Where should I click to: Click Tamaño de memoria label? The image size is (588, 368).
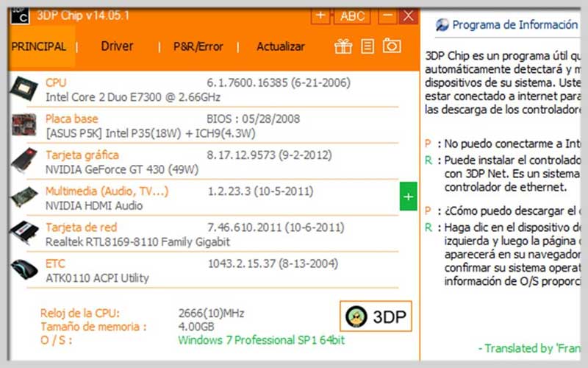pyautogui.click(x=93, y=327)
